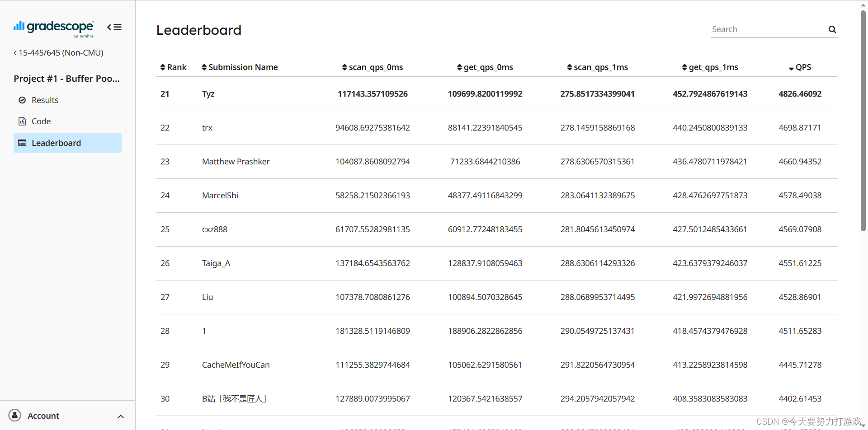
Task: Expand the Account menu chevron
Action: pyautogui.click(x=121, y=416)
